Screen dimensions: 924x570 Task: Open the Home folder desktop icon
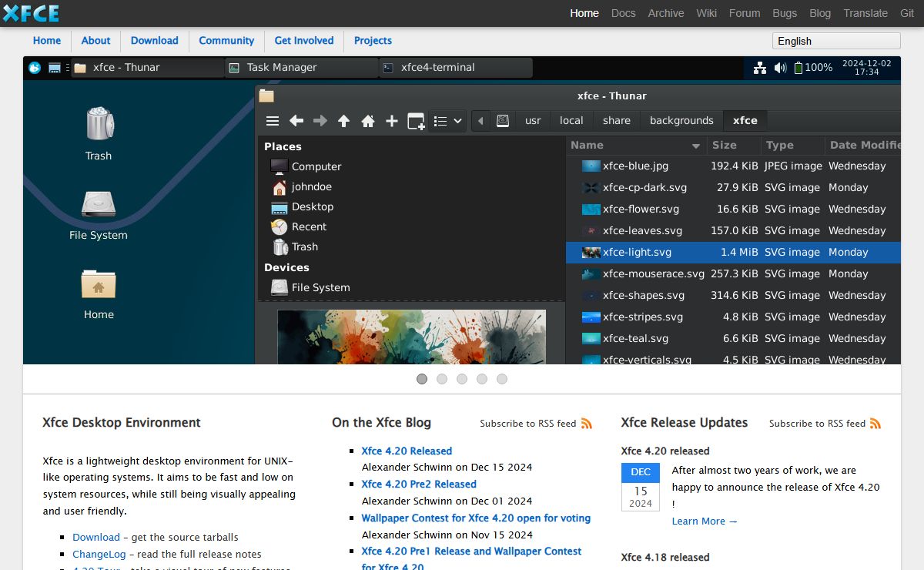tap(99, 294)
